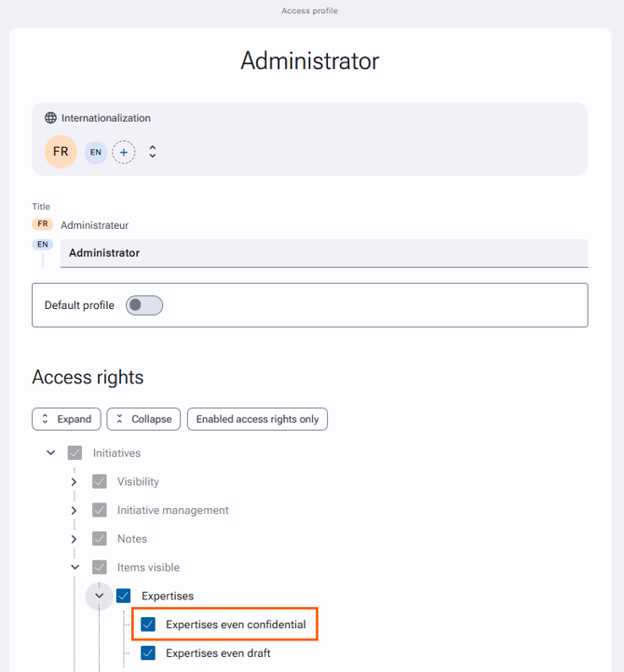This screenshot has height=672, width=624.
Task: Expand the Visibility tree node
Action: pyautogui.click(x=74, y=482)
